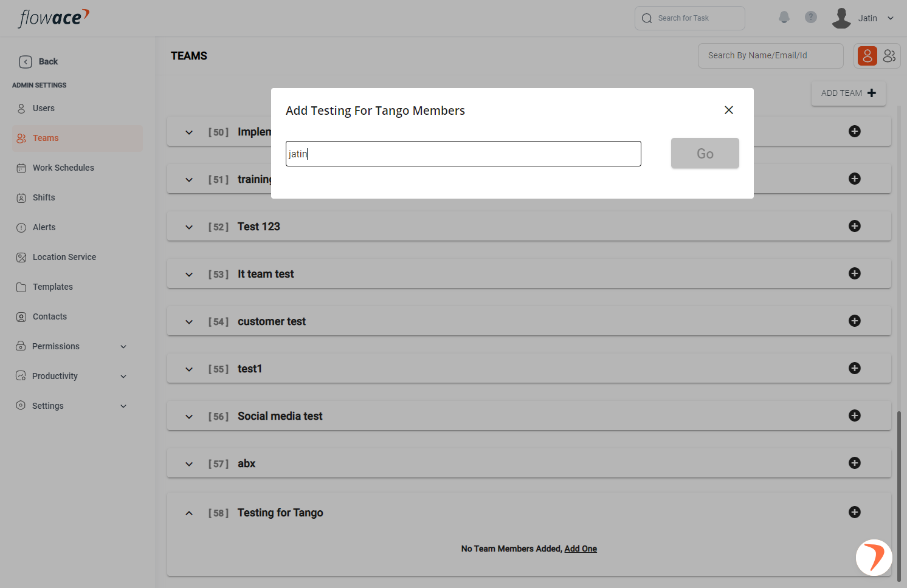Open Location Service in sidebar
The width and height of the screenshot is (907, 588).
tap(77, 257)
